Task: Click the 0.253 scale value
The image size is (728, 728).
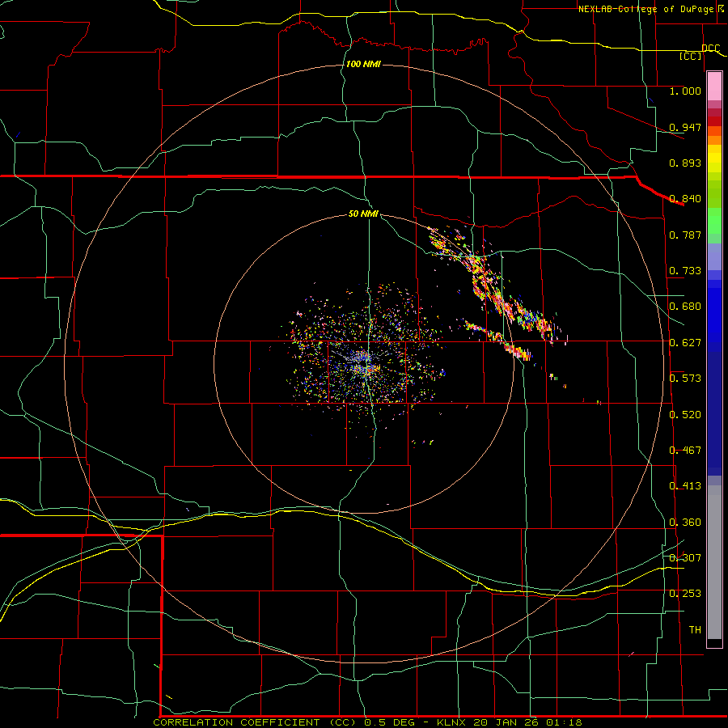Action: pos(685,594)
